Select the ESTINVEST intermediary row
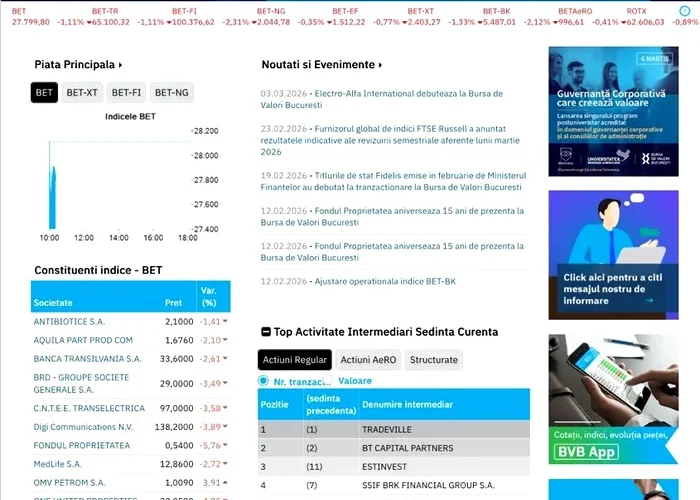 pyautogui.click(x=394, y=467)
